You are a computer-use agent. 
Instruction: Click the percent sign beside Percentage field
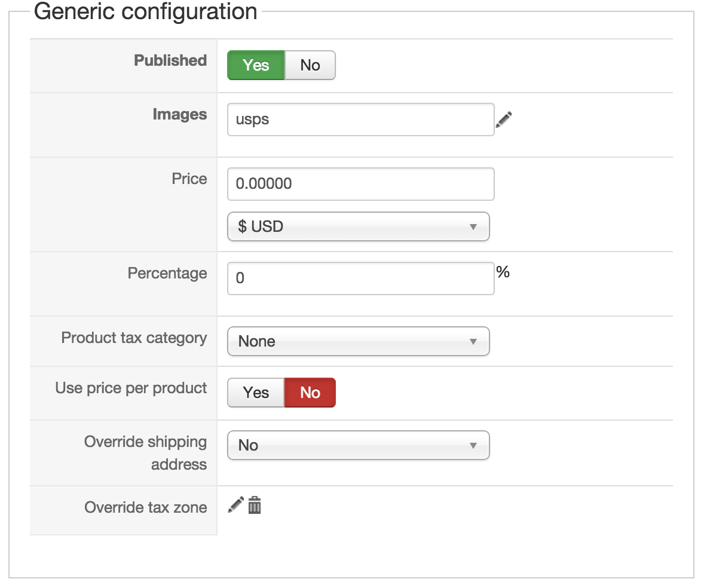click(503, 272)
